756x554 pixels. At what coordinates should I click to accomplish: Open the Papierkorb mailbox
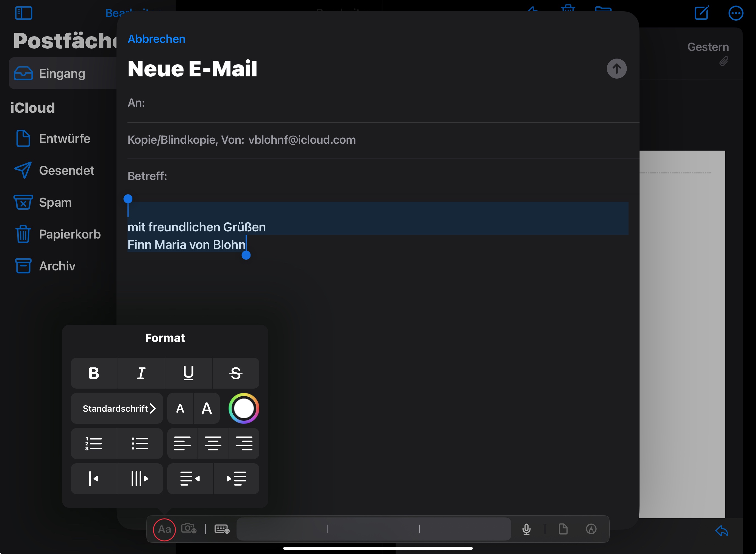pos(70,234)
